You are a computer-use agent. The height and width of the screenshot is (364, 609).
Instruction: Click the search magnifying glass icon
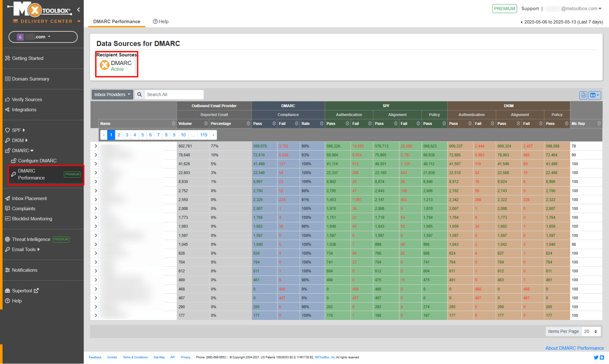click(139, 95)
